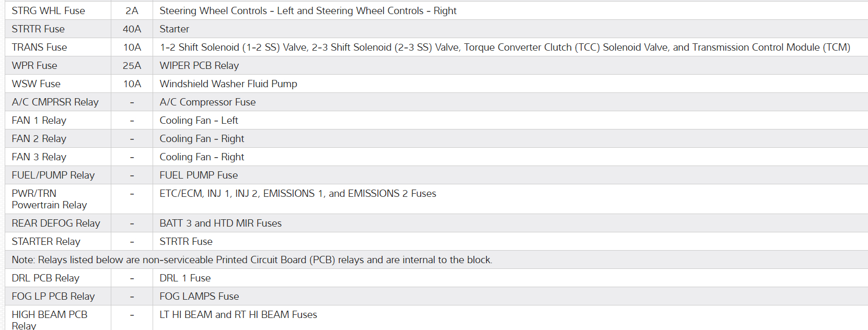Click the WSW Fuse cell
This screenshot has height=330, width=868.
pos(36,84)
